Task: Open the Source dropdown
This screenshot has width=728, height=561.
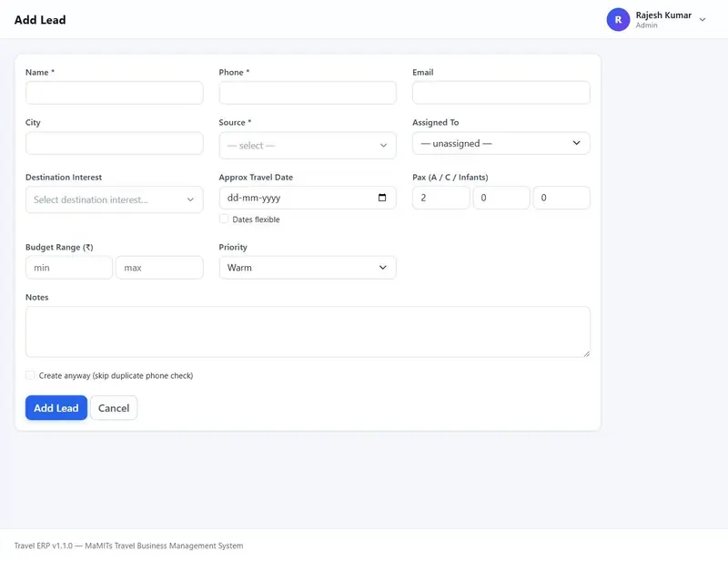Action: (308, 146)
